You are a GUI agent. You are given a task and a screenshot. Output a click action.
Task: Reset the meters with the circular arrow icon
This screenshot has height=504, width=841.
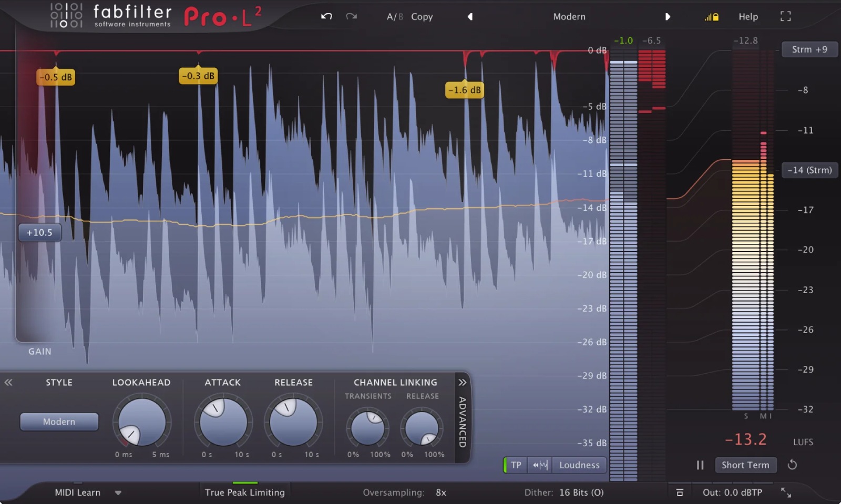(x=793, y=465)
